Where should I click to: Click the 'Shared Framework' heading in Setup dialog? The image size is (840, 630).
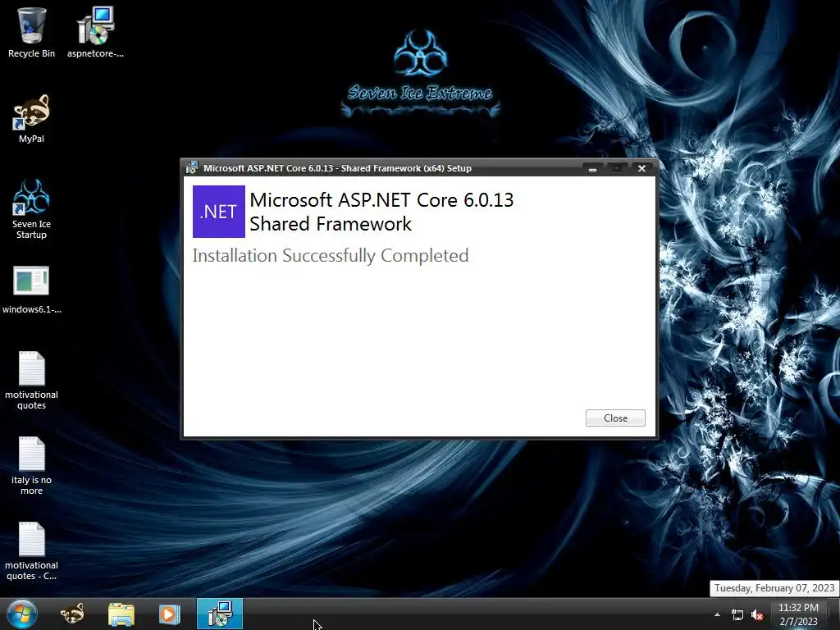[x=331, y=224]
